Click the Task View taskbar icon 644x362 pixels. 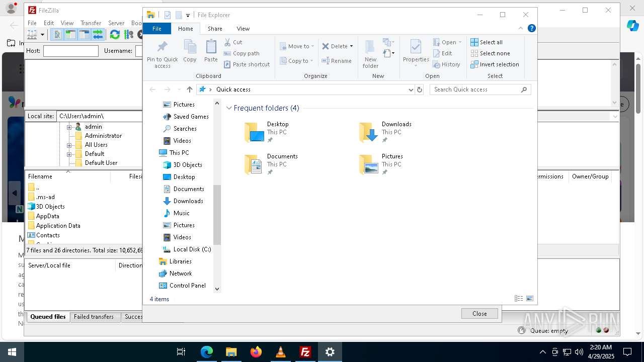coord(181,352)
